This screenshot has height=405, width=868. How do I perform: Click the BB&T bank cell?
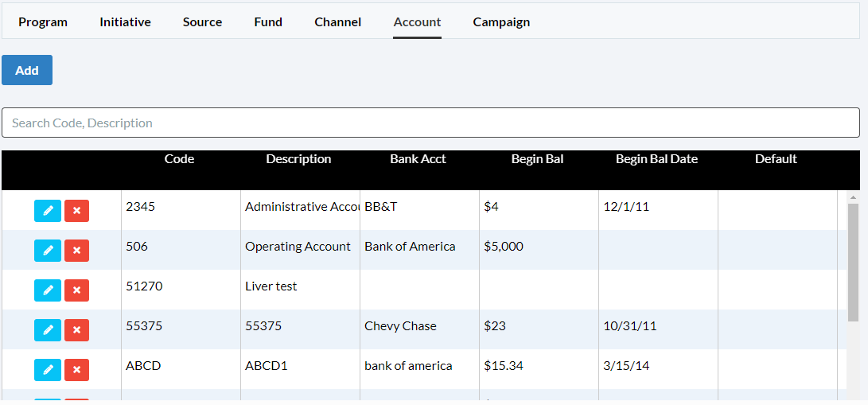(x=420, y=210)
